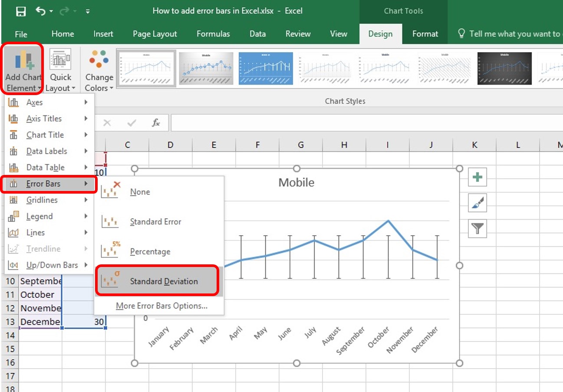The image size is (563, 392).
Task: Click the Percentage 5% error bars icon
Action: (111, 250)
